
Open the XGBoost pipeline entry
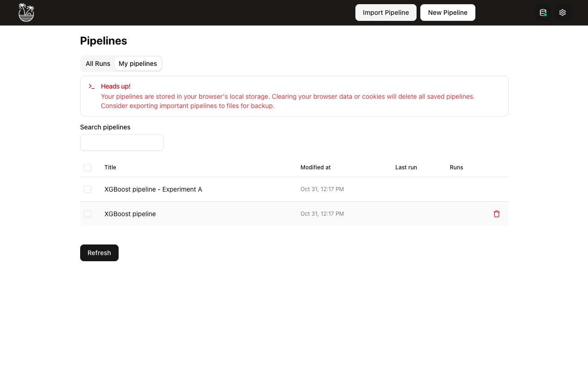click(130, 214)
